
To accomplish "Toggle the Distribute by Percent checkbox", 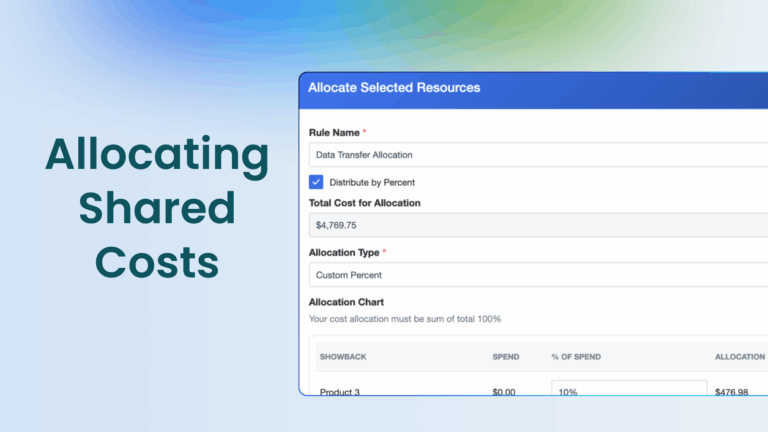I will (x=316, y=182).
